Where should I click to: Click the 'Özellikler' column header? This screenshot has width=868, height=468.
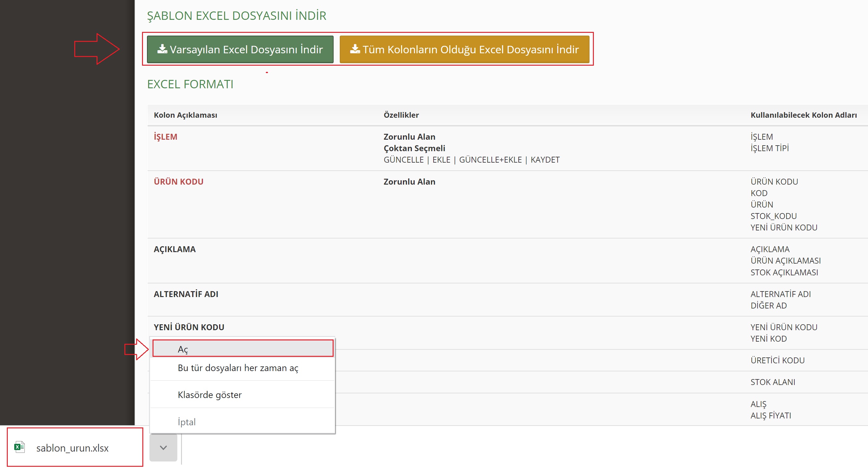click(x=401, y=115)
